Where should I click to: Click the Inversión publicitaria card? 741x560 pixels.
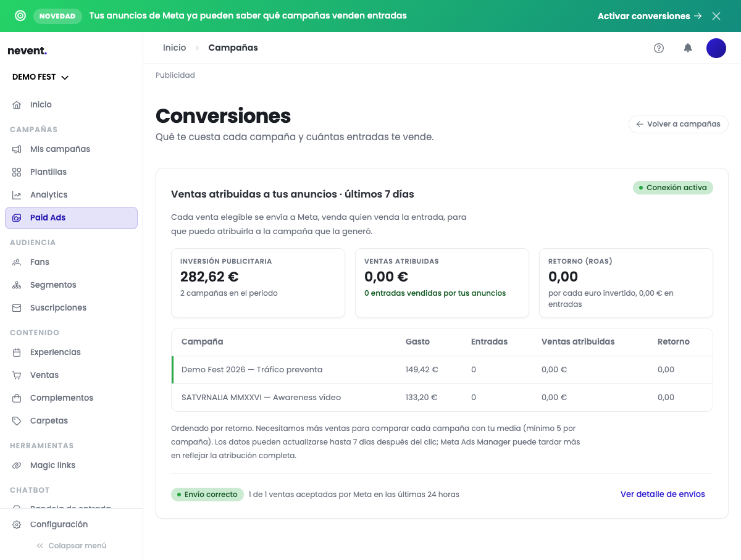point(258,283)
